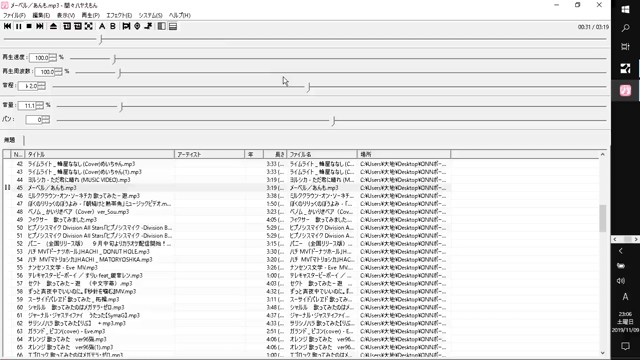Click the eject/open file icon
Image resolution: width=640 pixels, height=360 pixels.
(53, 26)
